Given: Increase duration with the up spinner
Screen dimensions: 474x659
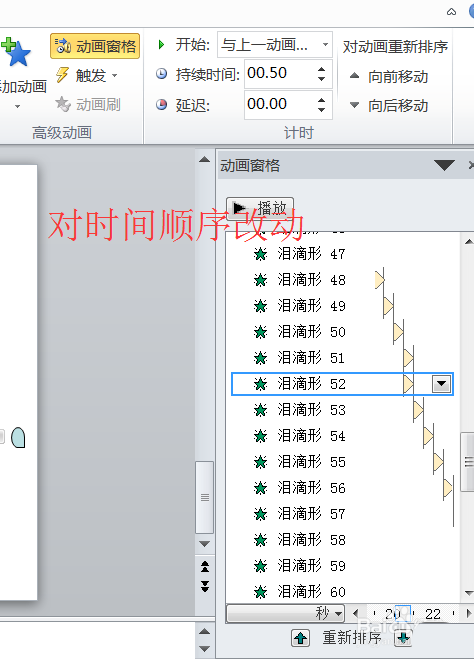Looking at the screenshot, I should (321, 69).
